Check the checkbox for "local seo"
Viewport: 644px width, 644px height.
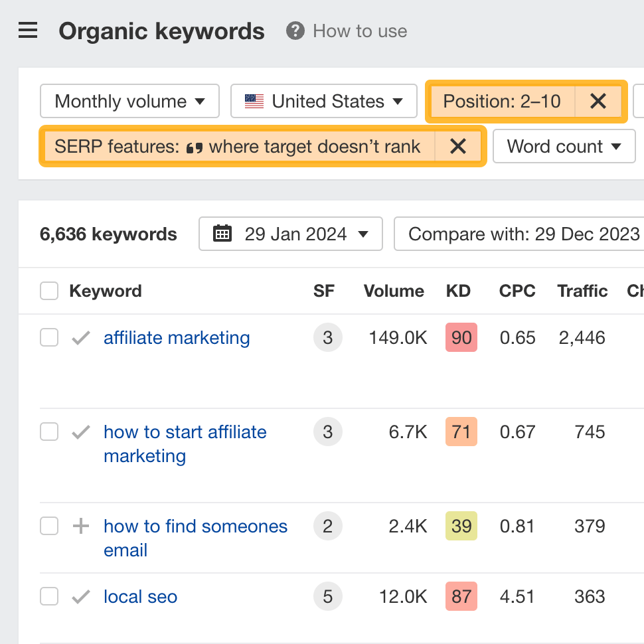pos(48,596)
